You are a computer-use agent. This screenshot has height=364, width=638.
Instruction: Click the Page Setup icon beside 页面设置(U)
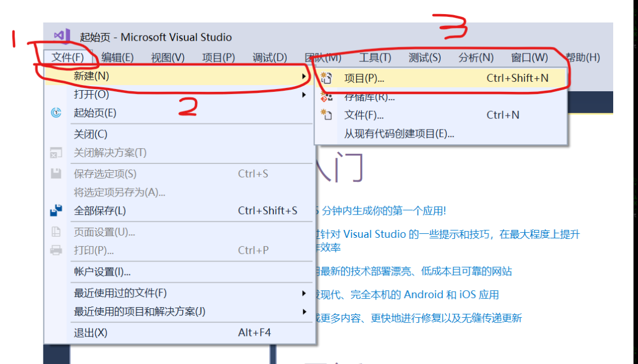click(55, 230)
